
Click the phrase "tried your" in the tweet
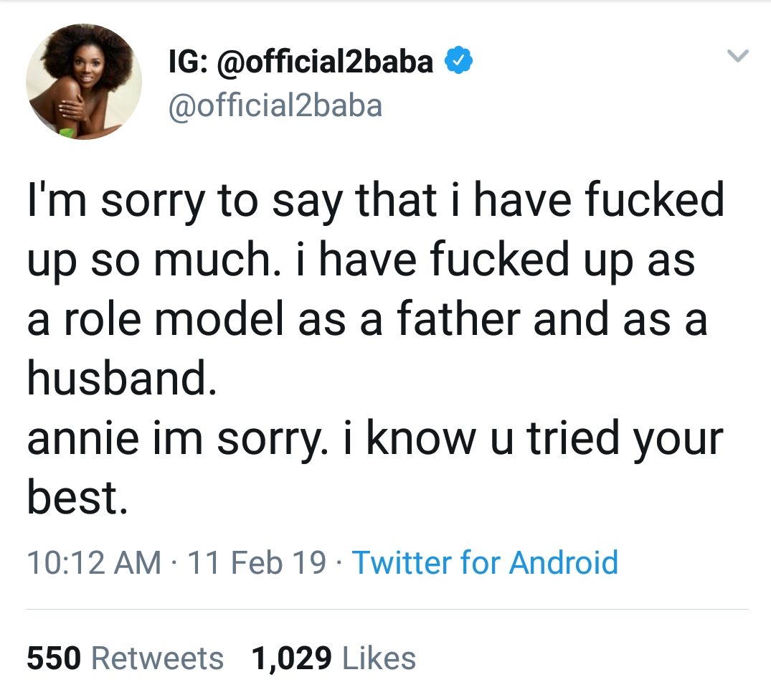(x=625, y=439)
